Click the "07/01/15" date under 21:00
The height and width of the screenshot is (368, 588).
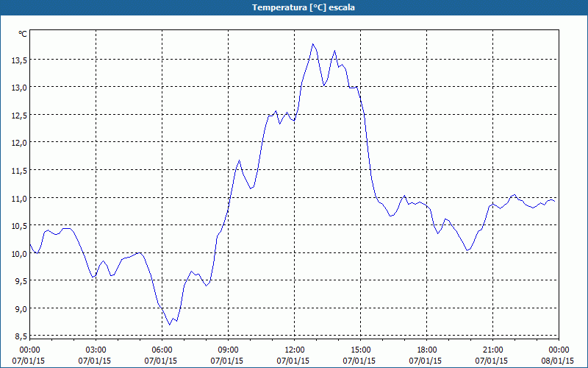[x=492, y=361]
